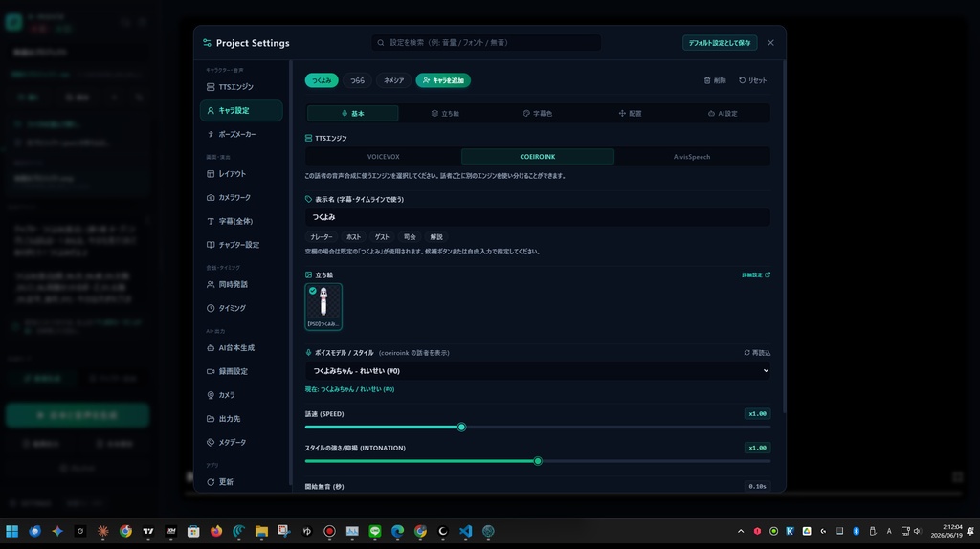Open TradingView from the taskbar
Viewport: 980px width, 549px height.
148,532
